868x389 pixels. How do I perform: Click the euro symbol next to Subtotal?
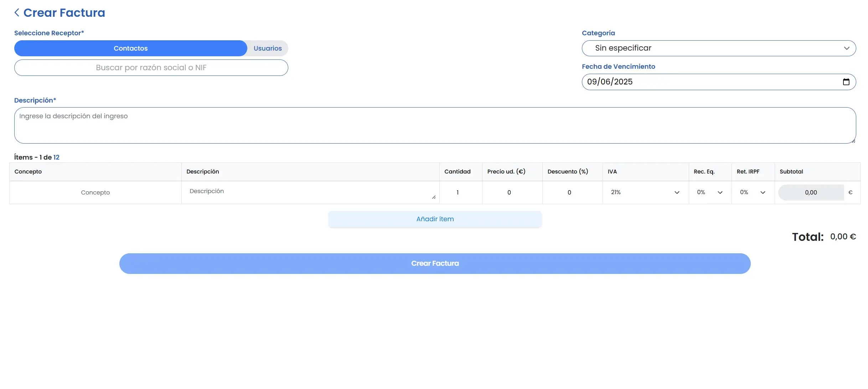pyautogui.click(x=851, y=192)
